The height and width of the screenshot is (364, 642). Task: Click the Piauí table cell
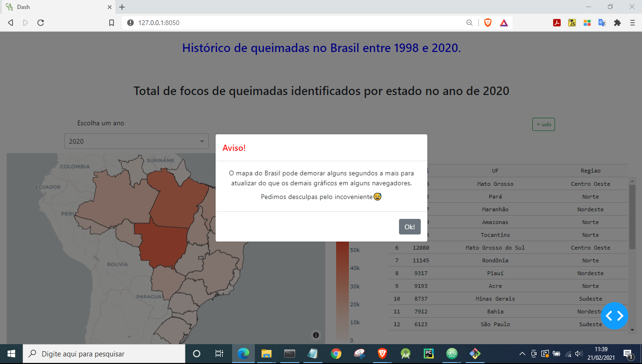(x=495, y=273)
